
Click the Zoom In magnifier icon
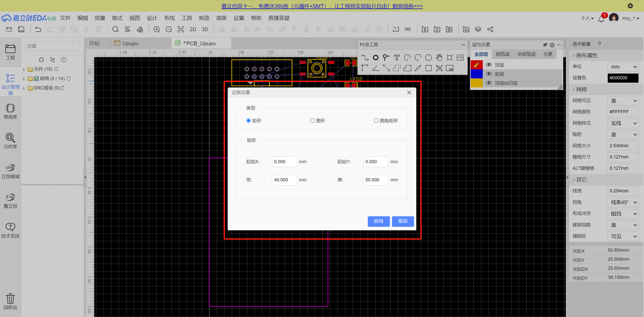[156, 29]
